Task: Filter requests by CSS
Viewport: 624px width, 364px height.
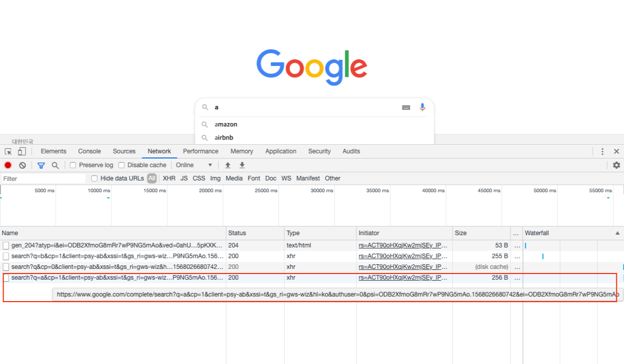Action: pyautogui.click(x=199, y=178)
